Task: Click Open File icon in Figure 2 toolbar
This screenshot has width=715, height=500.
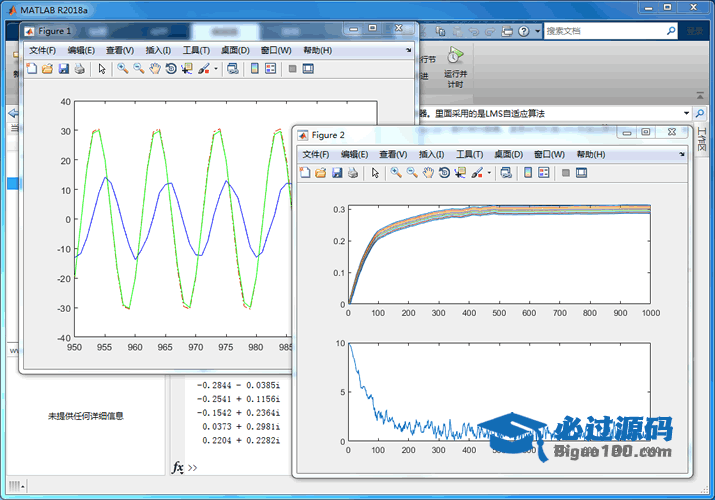Action: (321, 173)
